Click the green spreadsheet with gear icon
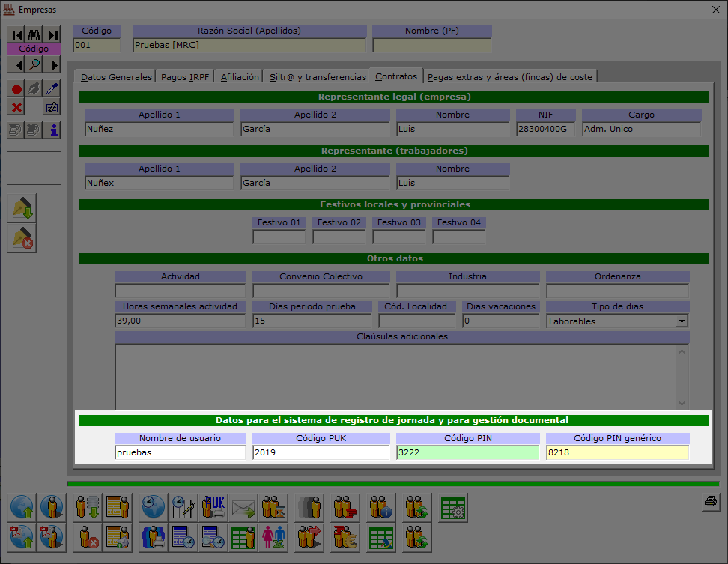Screen dimensions: 728x564 pyautogui.click(x=453, y=508)
